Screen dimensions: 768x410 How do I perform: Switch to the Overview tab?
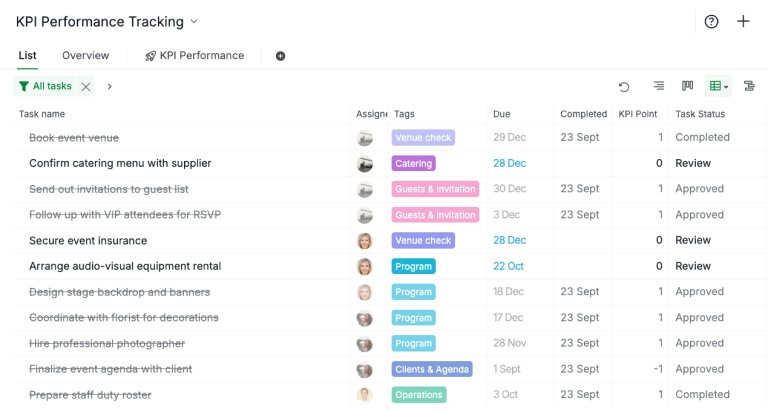pyautogui.click(x=85, y=56)
